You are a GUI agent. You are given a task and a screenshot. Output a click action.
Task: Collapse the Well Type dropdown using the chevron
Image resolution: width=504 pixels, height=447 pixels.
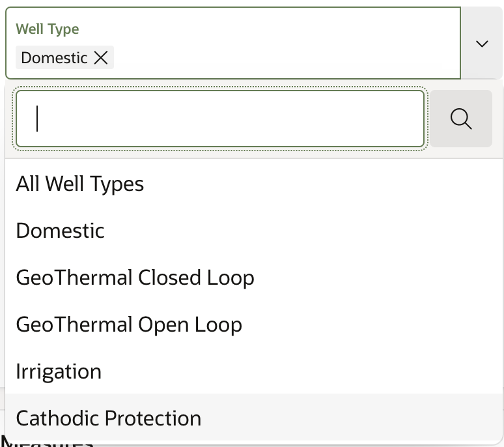(482, 44)
